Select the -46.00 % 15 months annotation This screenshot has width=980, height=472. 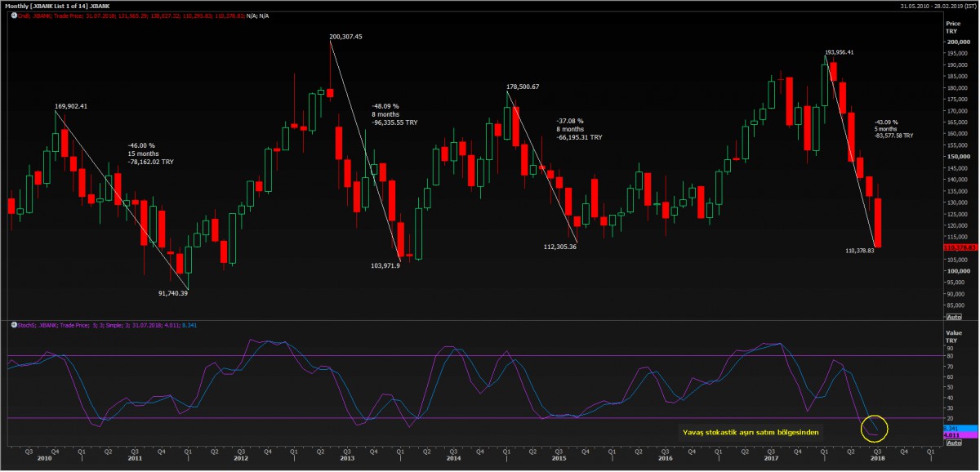[151, 154]
